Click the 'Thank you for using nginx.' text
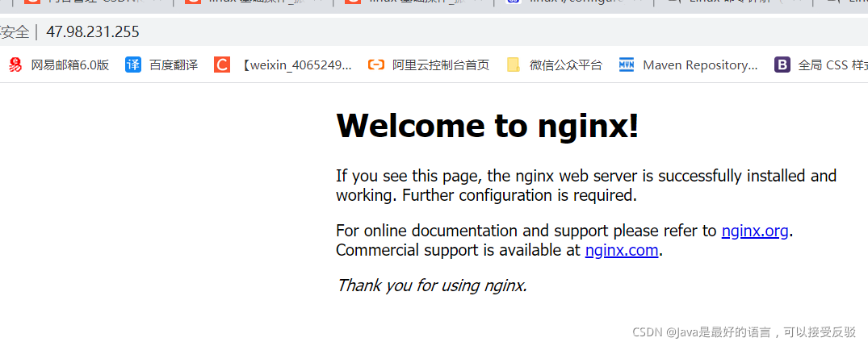This screenshot has height=346, width=868. (x=432, y=286)
